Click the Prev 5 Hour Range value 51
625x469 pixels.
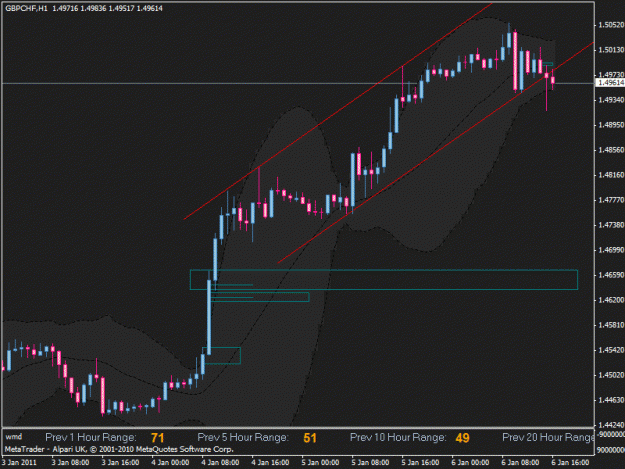(x=310, y=438)
